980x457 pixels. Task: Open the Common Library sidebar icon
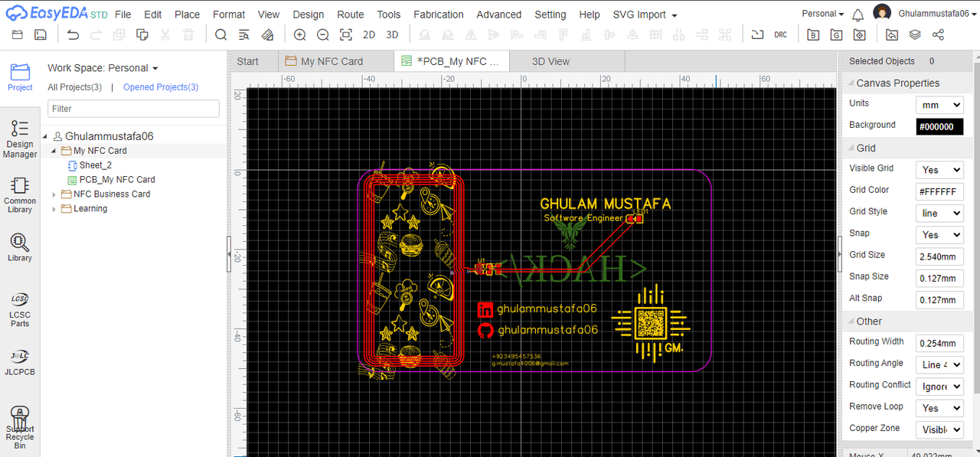point(20,194)
